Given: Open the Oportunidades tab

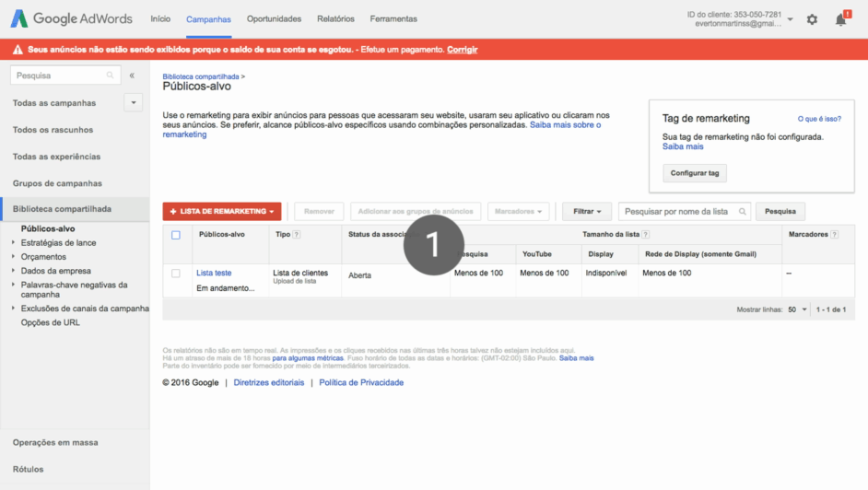Looking at the screenshot, I should [x=274, y=18].
